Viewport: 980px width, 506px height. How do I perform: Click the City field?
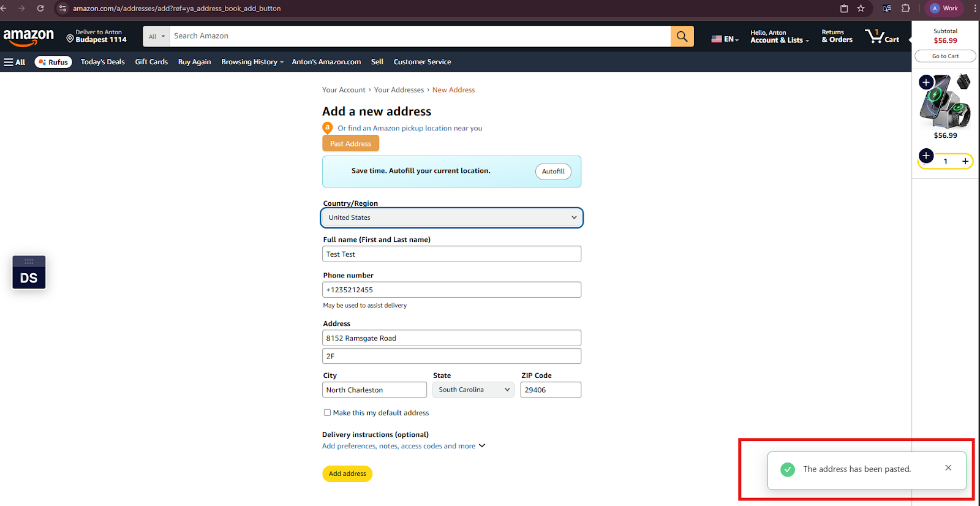[374, 390]
